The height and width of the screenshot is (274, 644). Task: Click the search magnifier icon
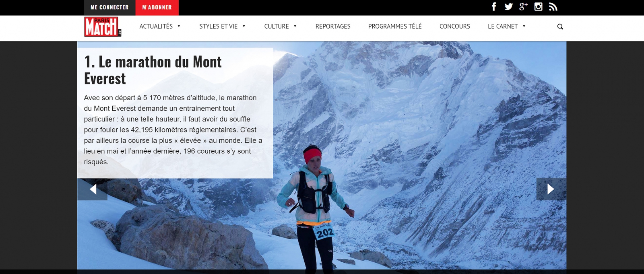[560, 27]
